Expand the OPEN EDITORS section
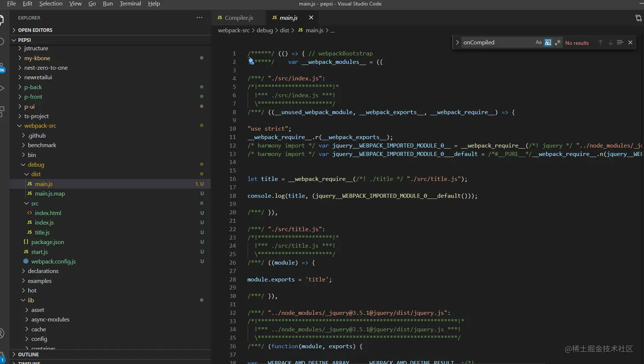Image resolution: width=644 pixels, height=364 pixels. [x=35, y=30]
